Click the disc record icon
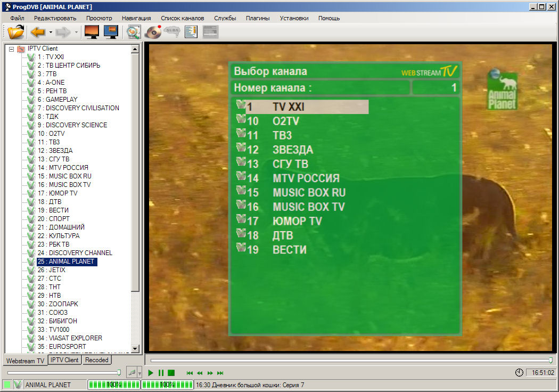The height and width of the screenshot is (392, 559). point(153,32)
